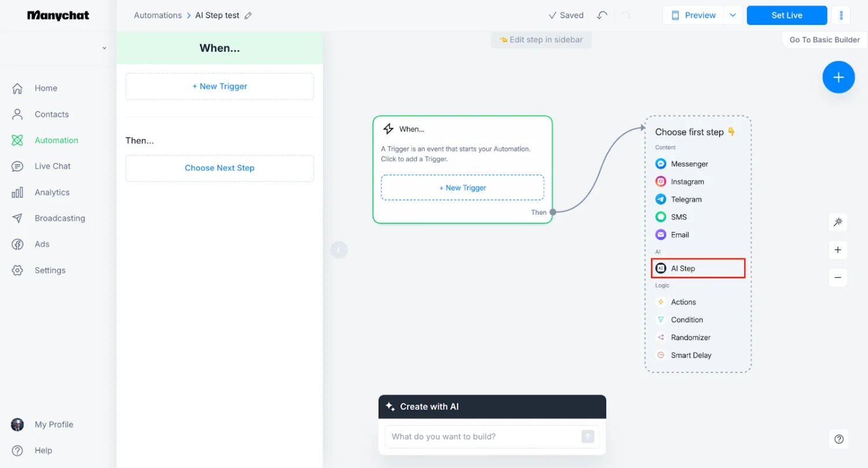Image resolution: width=868 pixels, height=468 pixels.
Task: Click the Home house icon
Action: (17, 88)
